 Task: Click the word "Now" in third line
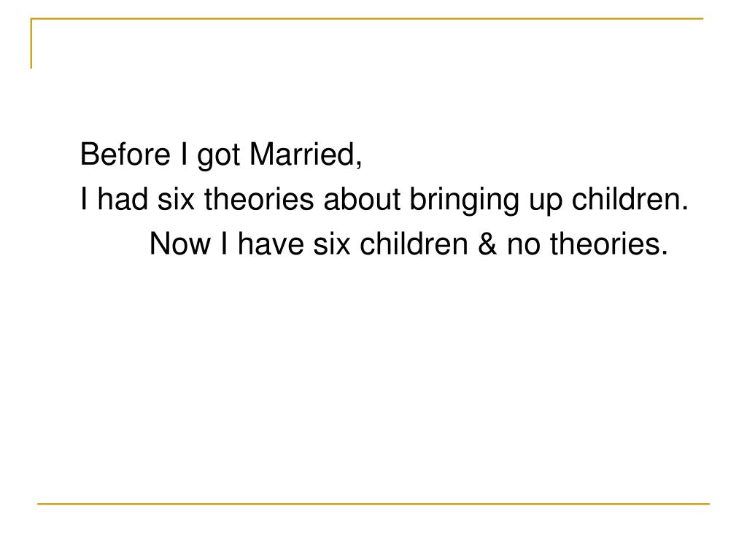pos(179,244)
